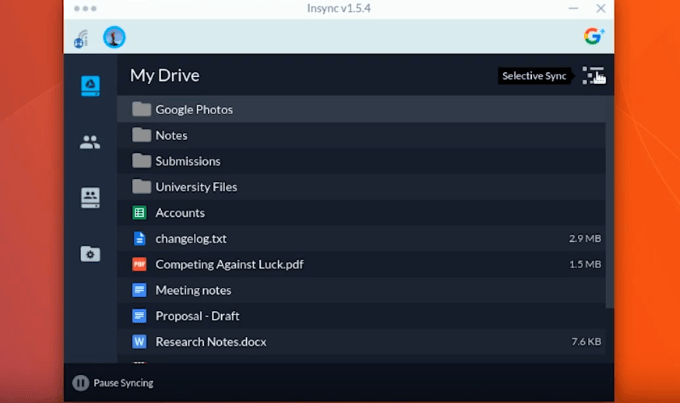Click the Proposal - Draft document icon

(139, 316)
